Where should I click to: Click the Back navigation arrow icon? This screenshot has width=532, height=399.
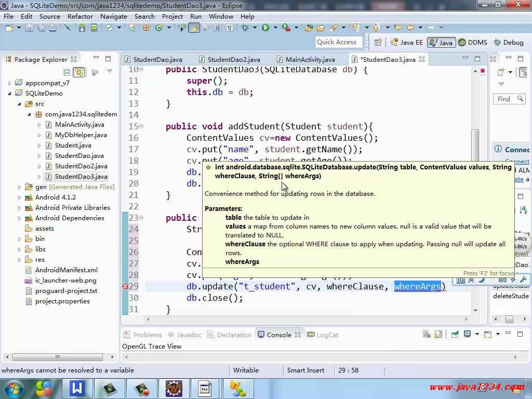(410, 28)
